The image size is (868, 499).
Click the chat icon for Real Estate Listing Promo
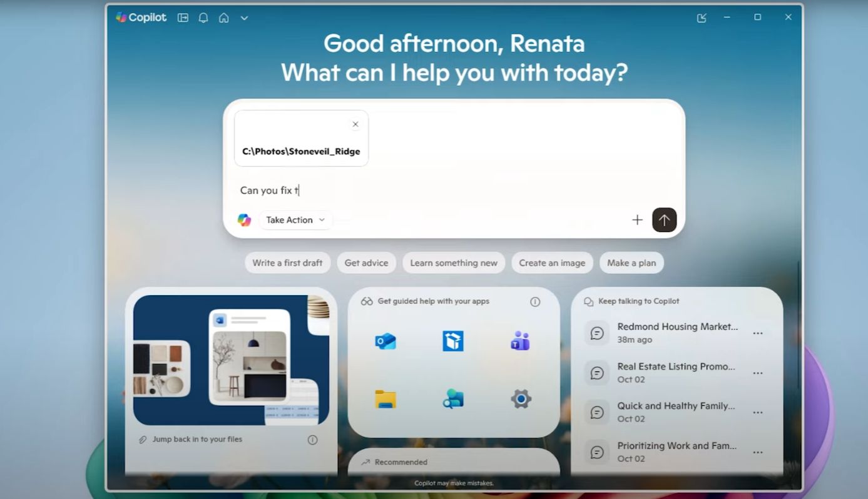(x=597, y=373)
